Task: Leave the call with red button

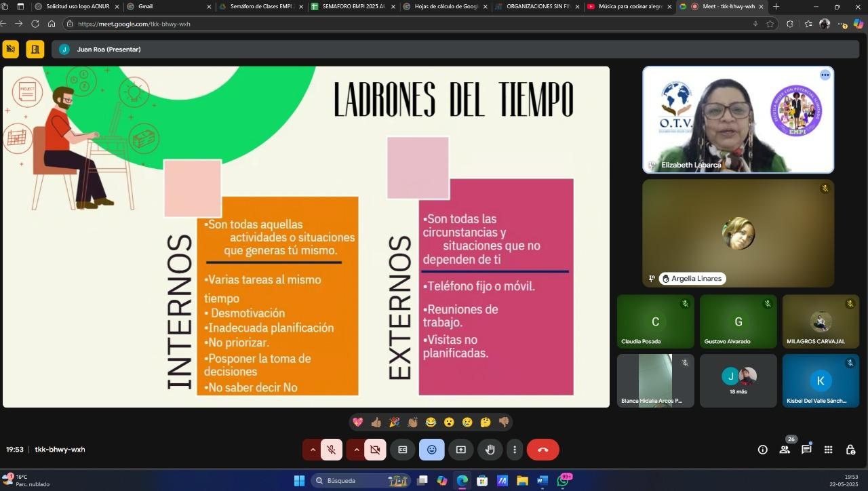Action: point(542,450)
